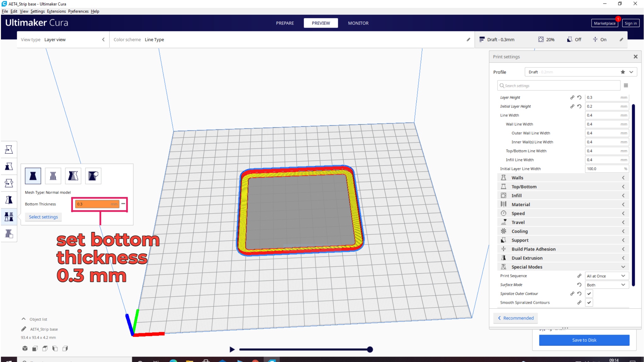
Task: Open the Marketplace
Action: pyautogui.click(x=604, y=23)
